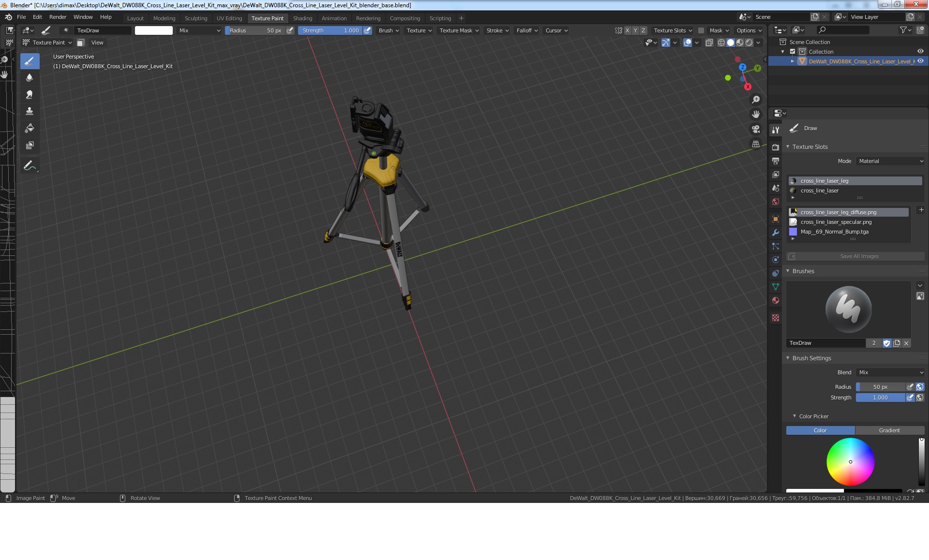The image size is (929, 560).
Task: Click the viewport zoom magnifier icon
Action: (756, 100)
